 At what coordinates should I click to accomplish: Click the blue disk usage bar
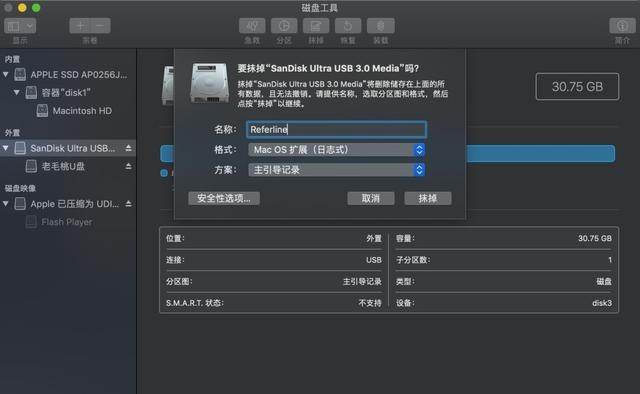540,154
